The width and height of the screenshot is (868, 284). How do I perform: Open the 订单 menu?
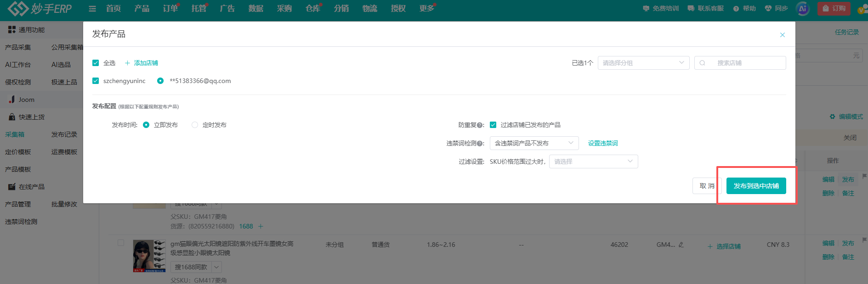pyautogui.click(x=170, y=9)
